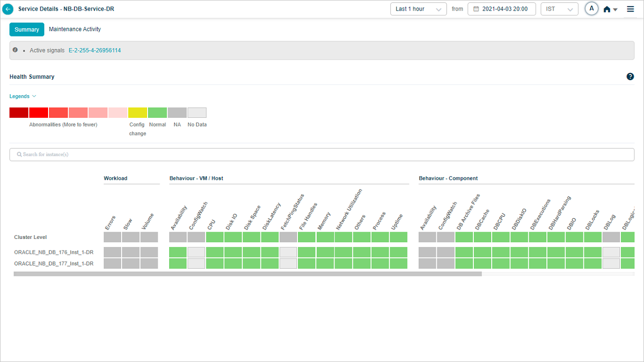Click the File Handles column header
Viewport: 644px width, 362px height.
(x=309, y=216)
